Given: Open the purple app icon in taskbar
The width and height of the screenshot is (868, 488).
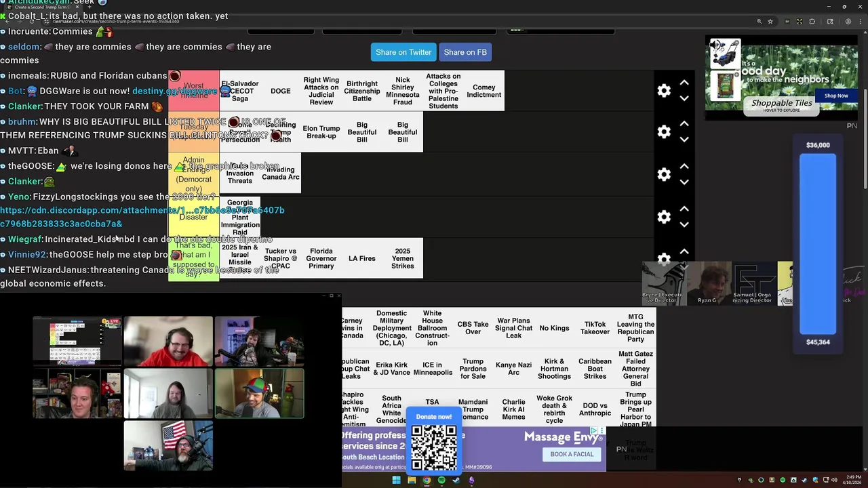Looking at the screenshot, I should (x=471, y=481).
